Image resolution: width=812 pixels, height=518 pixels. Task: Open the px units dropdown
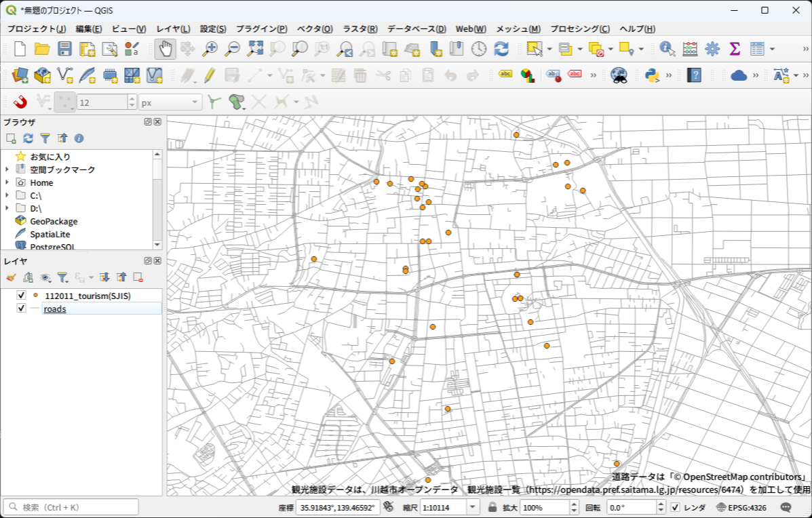pyautogui.click(x=170, y=102)
